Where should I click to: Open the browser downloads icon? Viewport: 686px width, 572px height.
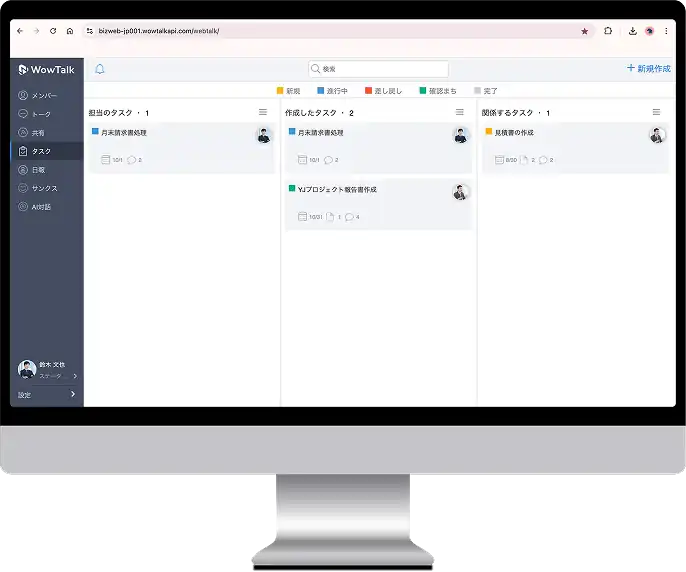coord(633,31)
